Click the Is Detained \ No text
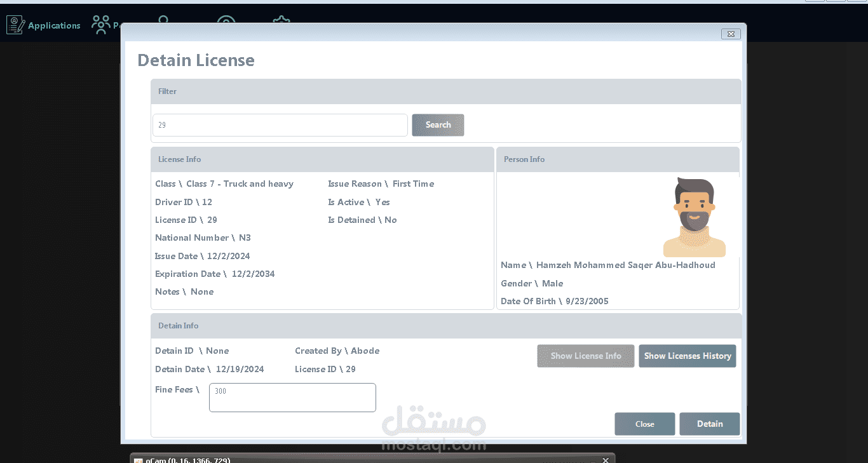Image resolution: width=868 pixels, height=463 pixels. pos(362,220)
